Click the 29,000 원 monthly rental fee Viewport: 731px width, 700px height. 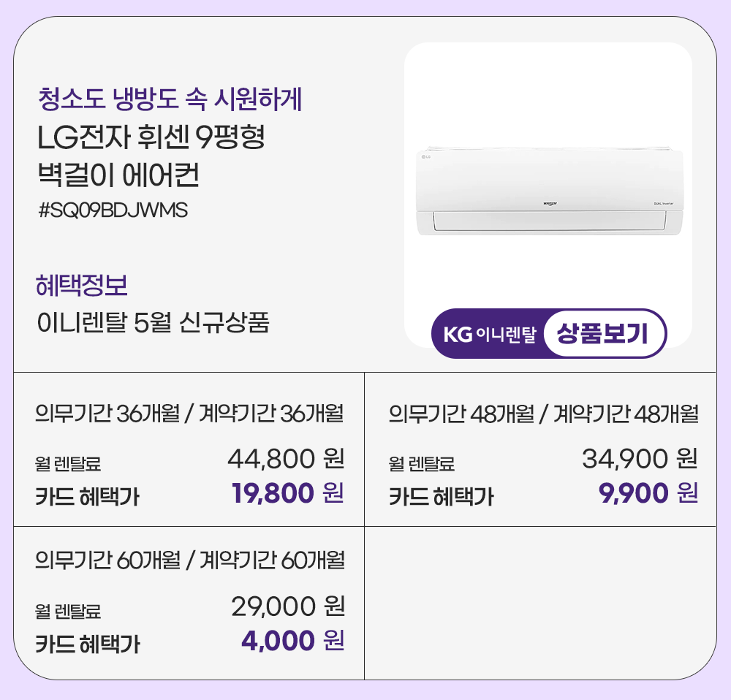pos(287,605)
